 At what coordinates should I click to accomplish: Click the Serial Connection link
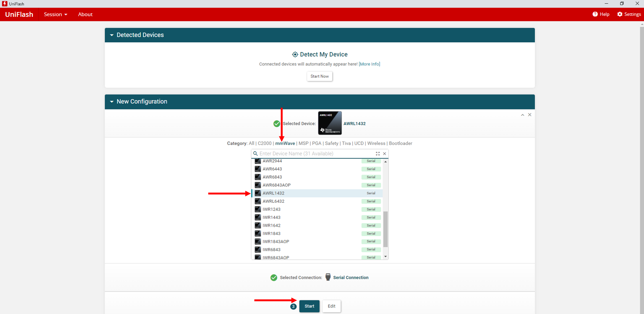tap(351, 278)
